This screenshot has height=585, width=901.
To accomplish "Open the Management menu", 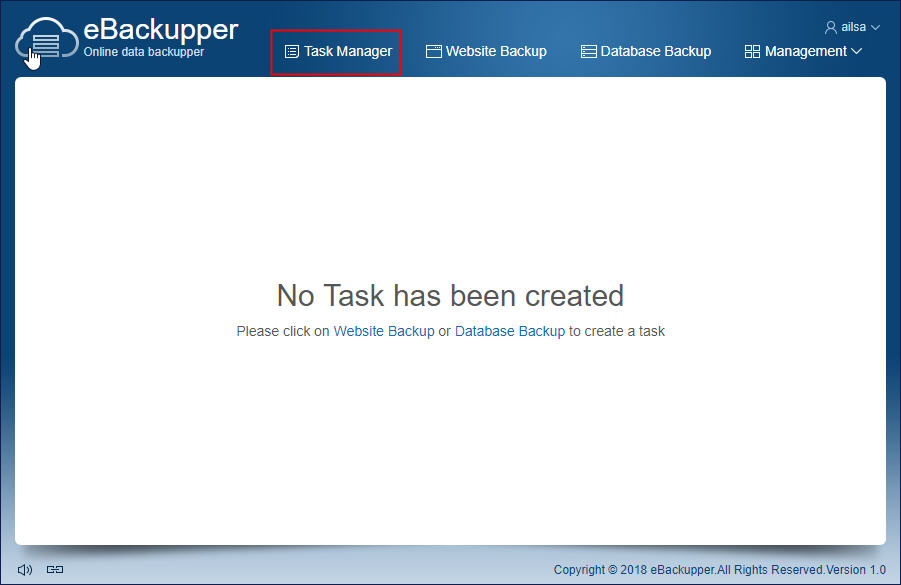I will (803, 52).
